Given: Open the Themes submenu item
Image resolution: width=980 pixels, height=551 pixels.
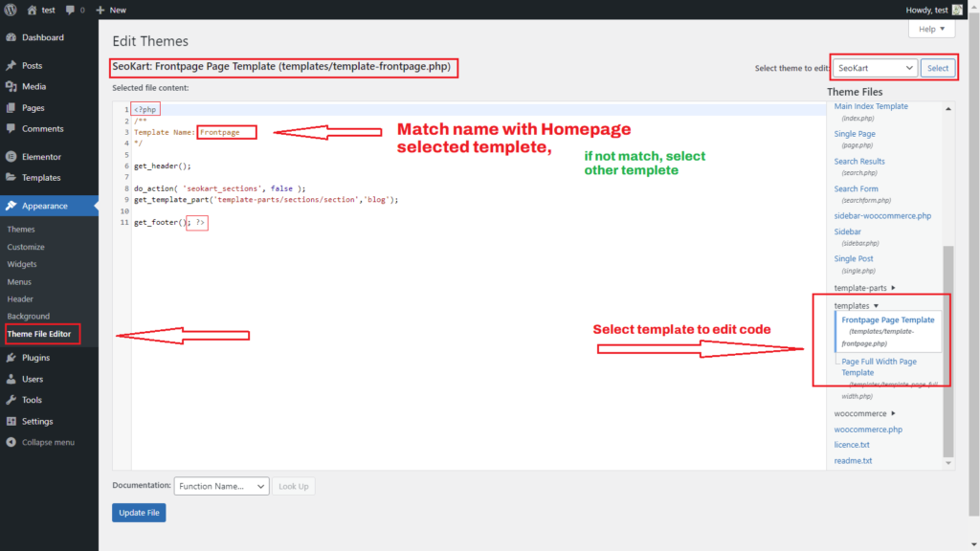Looking at the screenshot, I should click(x=21, y=230).
